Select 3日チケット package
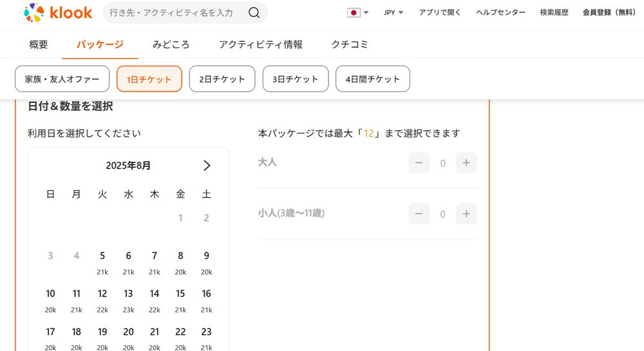Screen dimensions: 644x351 point(296,79)
